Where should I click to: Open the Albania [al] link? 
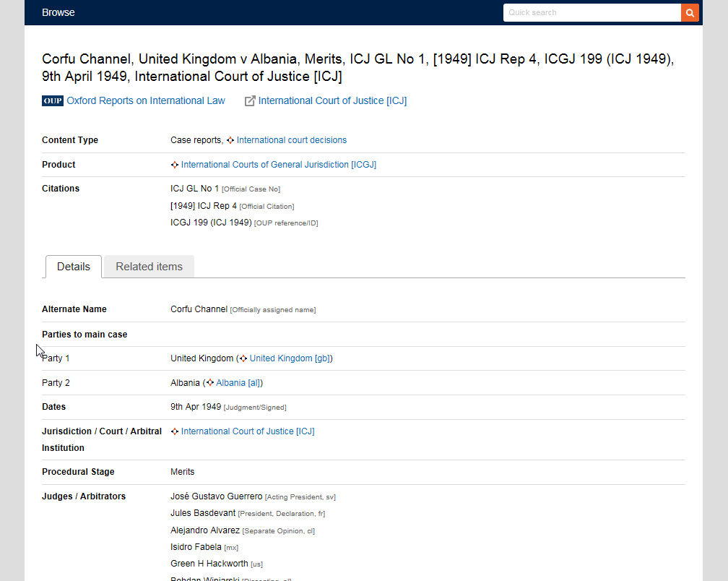point(238,383)
